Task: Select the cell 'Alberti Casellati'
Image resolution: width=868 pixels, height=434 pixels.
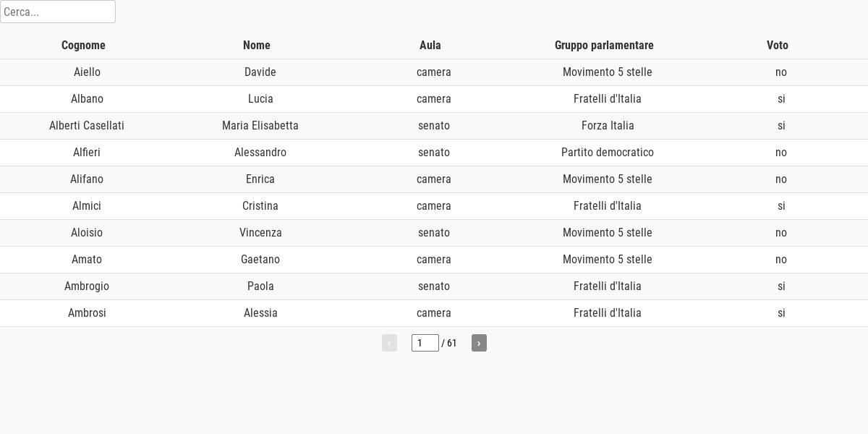Action: [x=87, y=126]
